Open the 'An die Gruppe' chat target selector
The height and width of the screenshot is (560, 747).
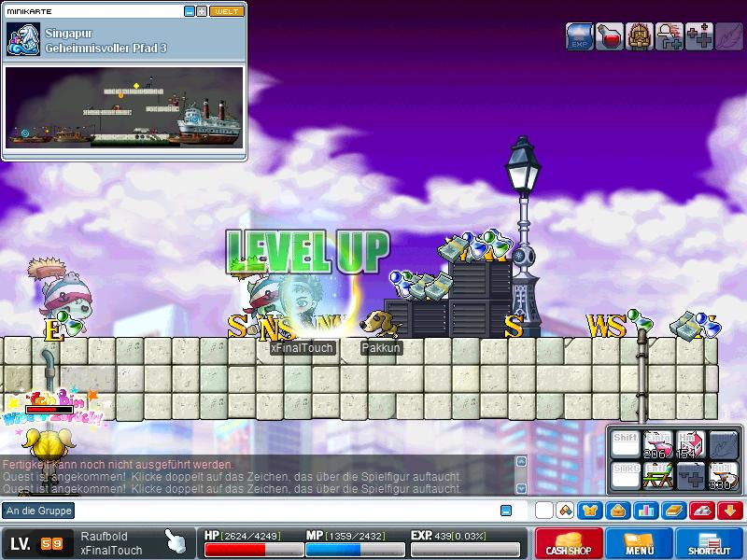(39, 511)
